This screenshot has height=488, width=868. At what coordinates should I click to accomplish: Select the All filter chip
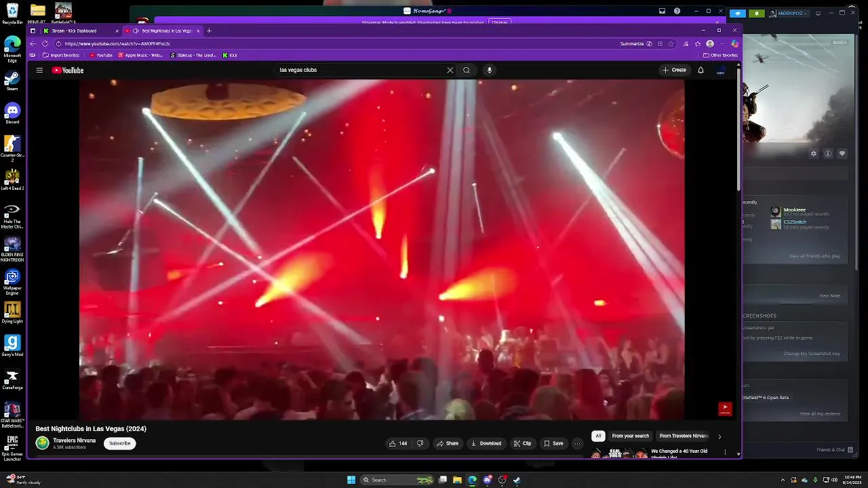[598, 436]
